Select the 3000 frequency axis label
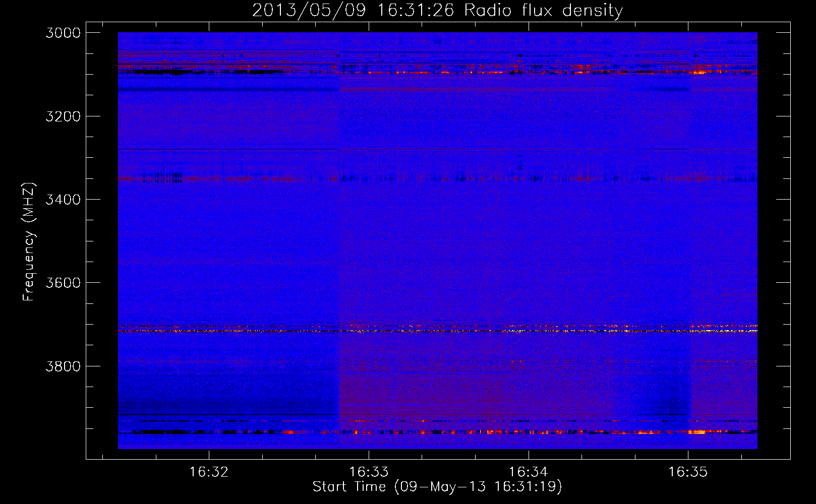816x504 pixels. 63,33
